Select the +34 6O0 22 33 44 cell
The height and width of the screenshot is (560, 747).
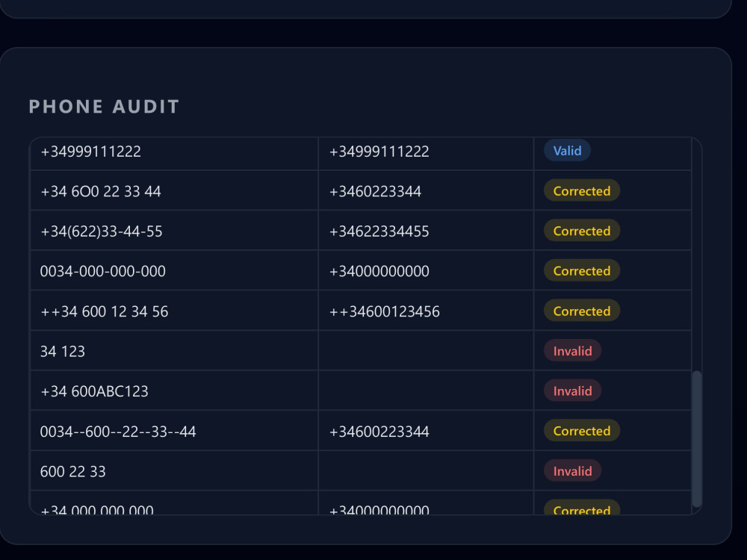[174, 191]
